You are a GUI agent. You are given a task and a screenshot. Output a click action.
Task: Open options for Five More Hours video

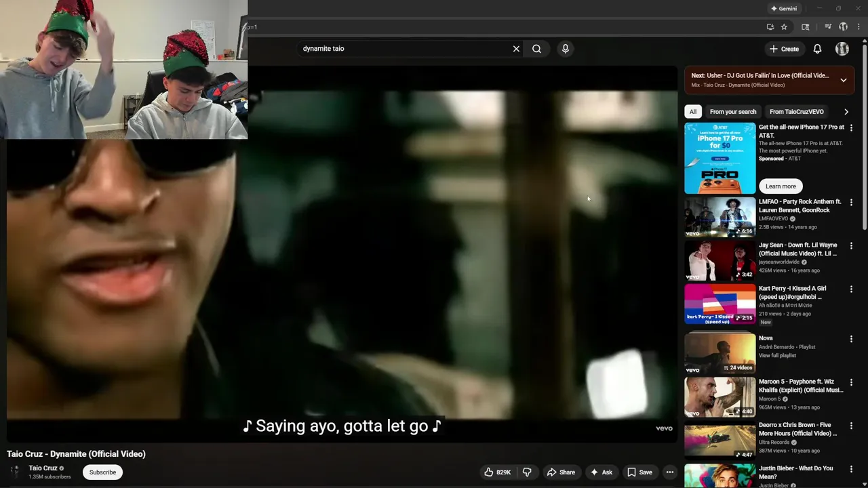point(851,426)
